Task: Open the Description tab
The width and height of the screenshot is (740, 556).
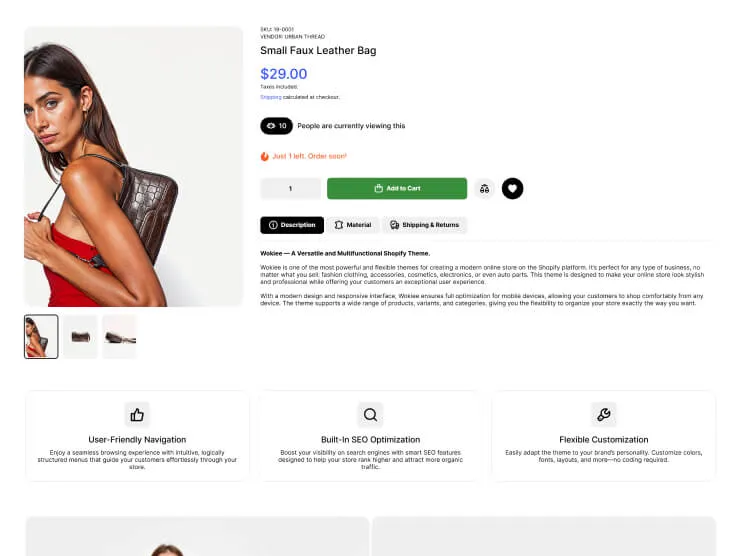Action: (x=292, y=225)
